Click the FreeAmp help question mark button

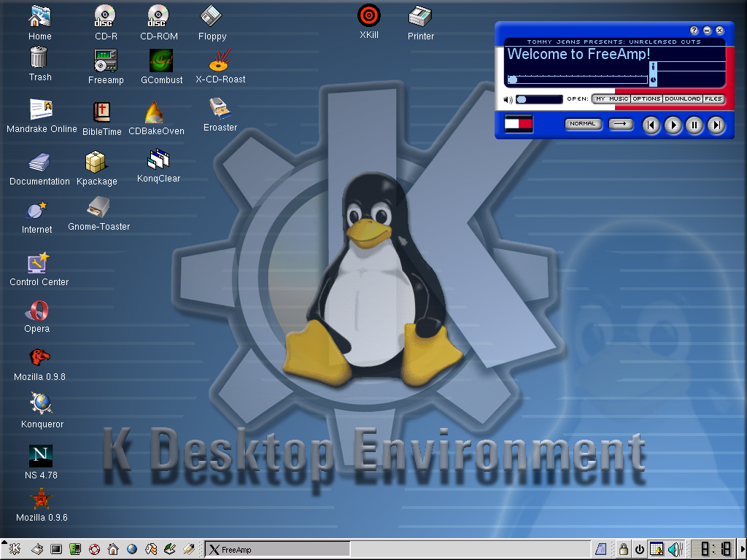point(694,30)
